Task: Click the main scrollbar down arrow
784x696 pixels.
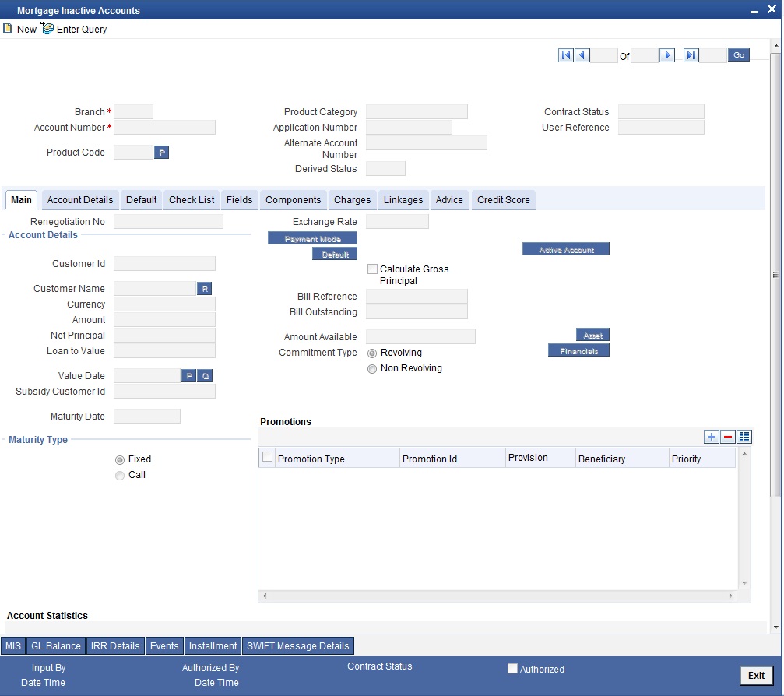Action: 776,627
